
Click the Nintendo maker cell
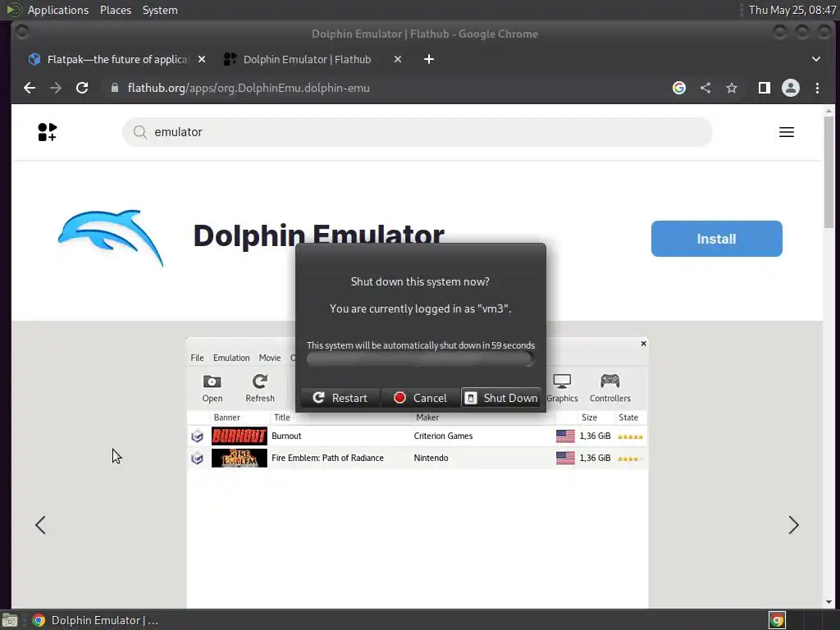point(431,458)
